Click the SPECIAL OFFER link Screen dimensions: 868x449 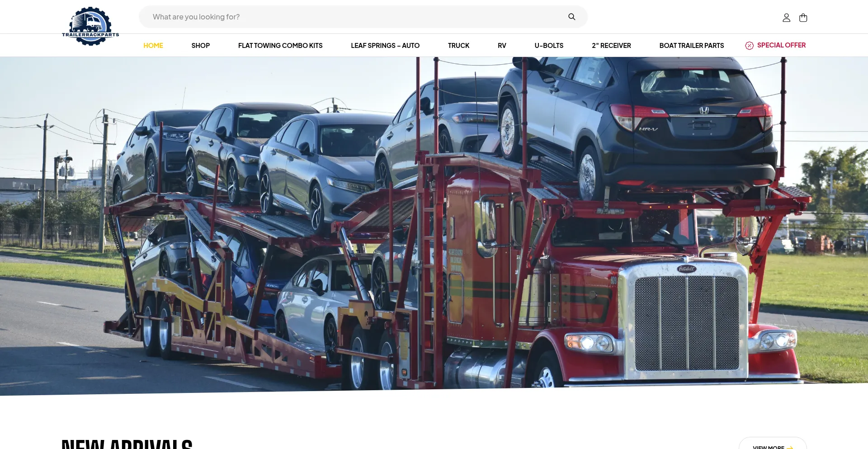point(781,45)
